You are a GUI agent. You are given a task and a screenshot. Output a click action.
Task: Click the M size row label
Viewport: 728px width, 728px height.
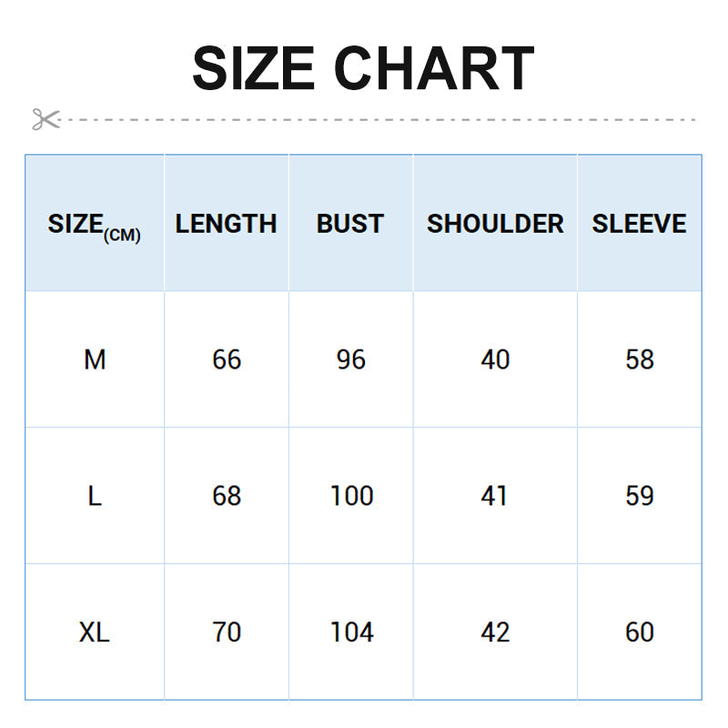pos(95,360)
